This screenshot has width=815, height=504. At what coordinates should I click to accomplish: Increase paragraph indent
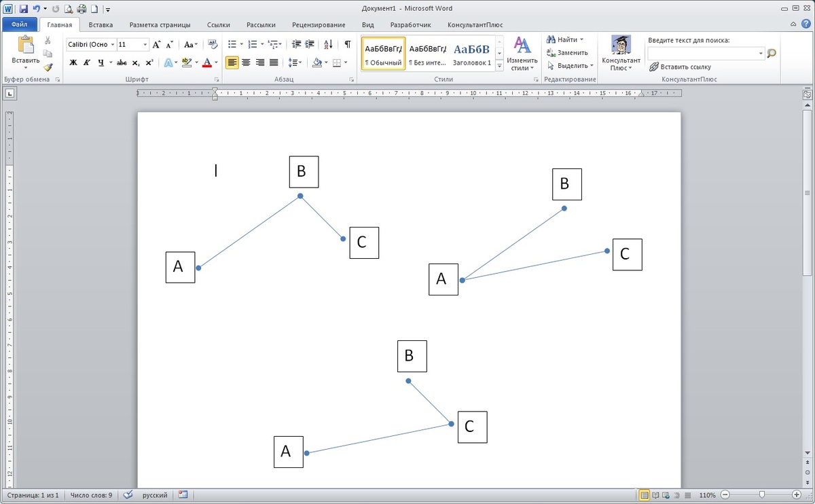point(310,44)
